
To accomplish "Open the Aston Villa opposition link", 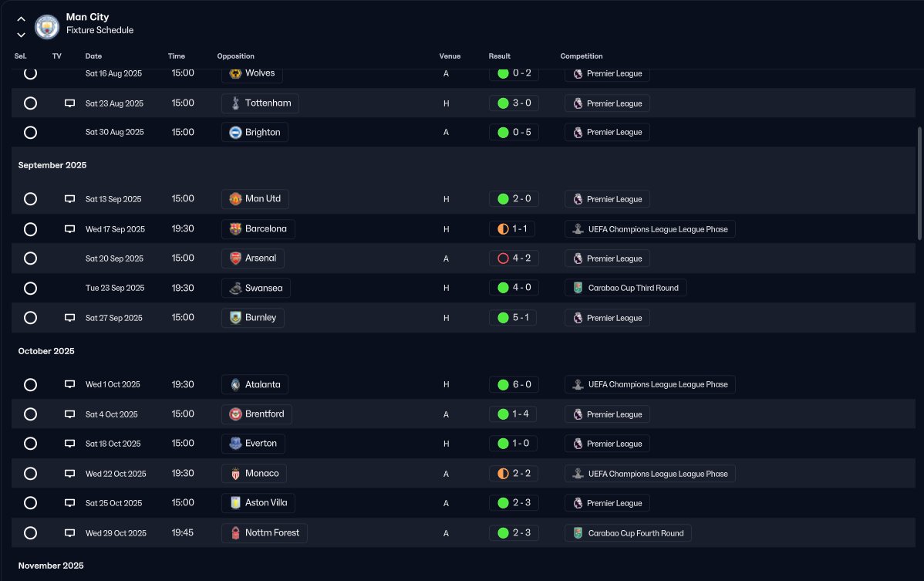I will pos(265,503).
